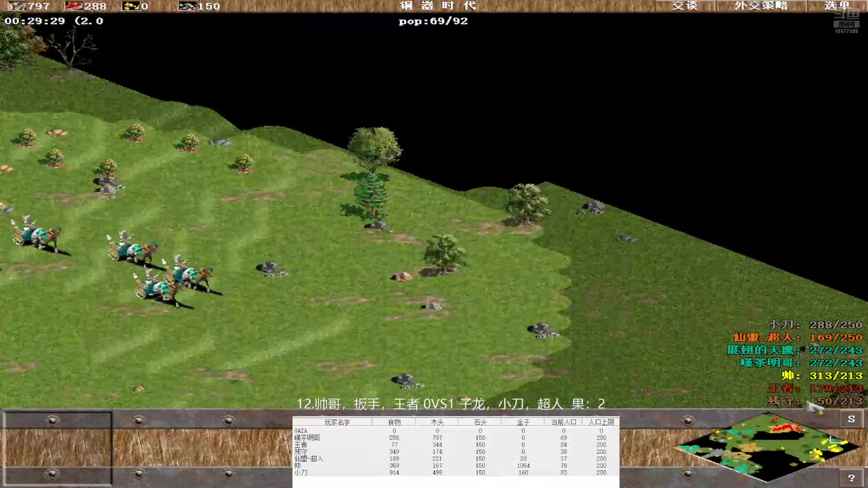
Task: Select player 小刀 in the resource table
Action: click(301, 472)
